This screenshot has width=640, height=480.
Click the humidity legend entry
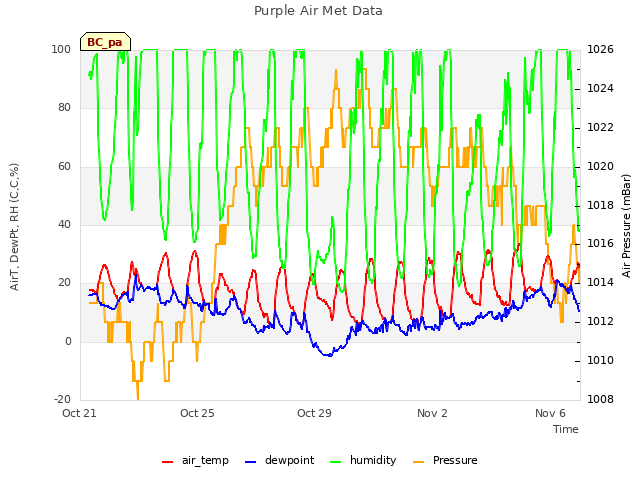[x=363, y=460]
